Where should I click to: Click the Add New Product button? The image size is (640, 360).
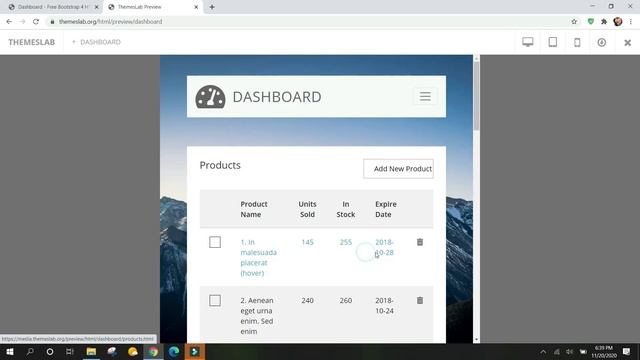pos(398,169)
